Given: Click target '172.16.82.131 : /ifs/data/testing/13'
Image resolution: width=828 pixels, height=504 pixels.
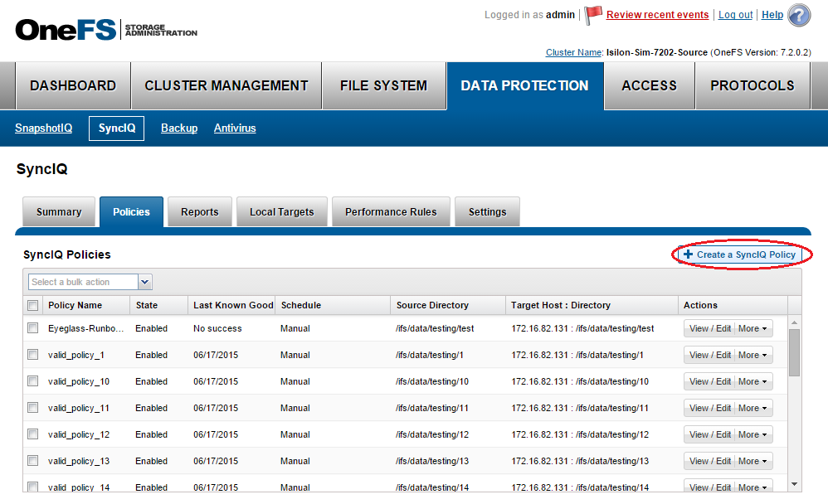Looking at the screenshot, I should point(580,461).
